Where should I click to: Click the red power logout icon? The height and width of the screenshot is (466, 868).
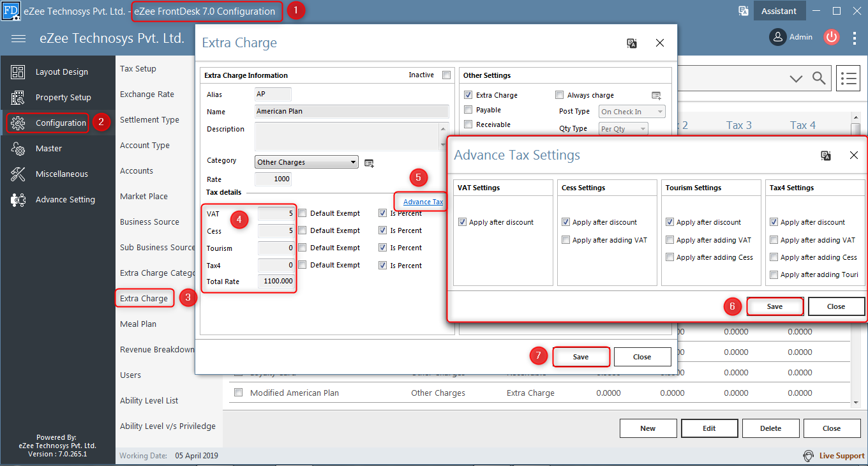[x=831, y=37]
